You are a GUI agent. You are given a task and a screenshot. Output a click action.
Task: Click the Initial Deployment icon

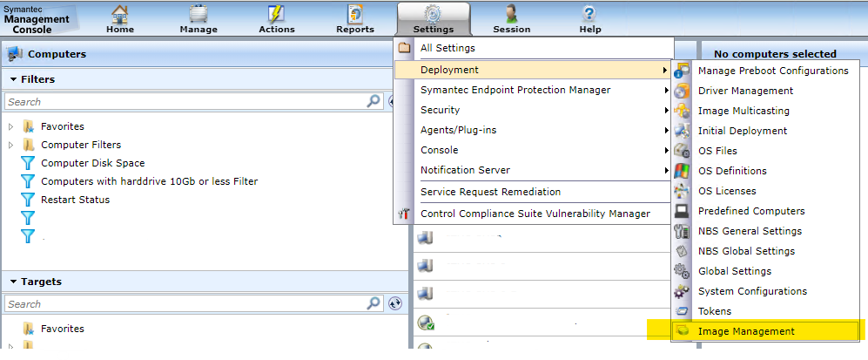click(682, 131)
